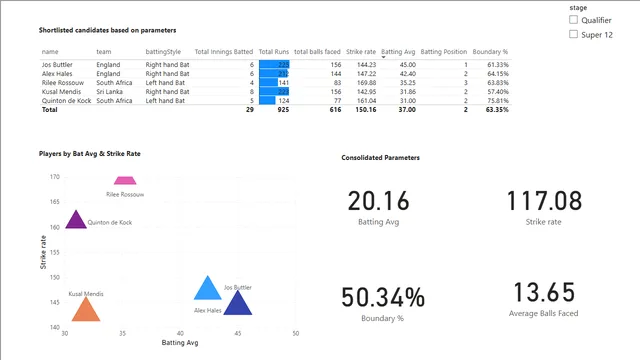Sort by Total Innings Batted header
This screenshot has width=640, height=360.
click(x=224, y=52)
